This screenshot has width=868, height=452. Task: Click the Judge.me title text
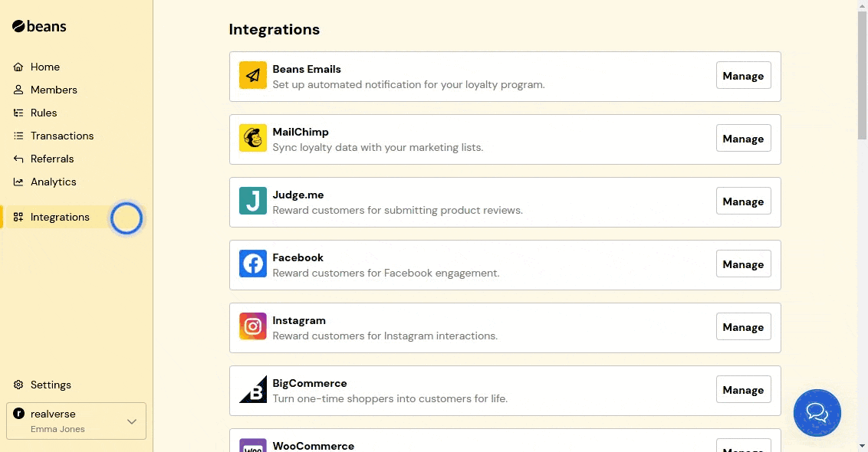(x=298, y=195)
